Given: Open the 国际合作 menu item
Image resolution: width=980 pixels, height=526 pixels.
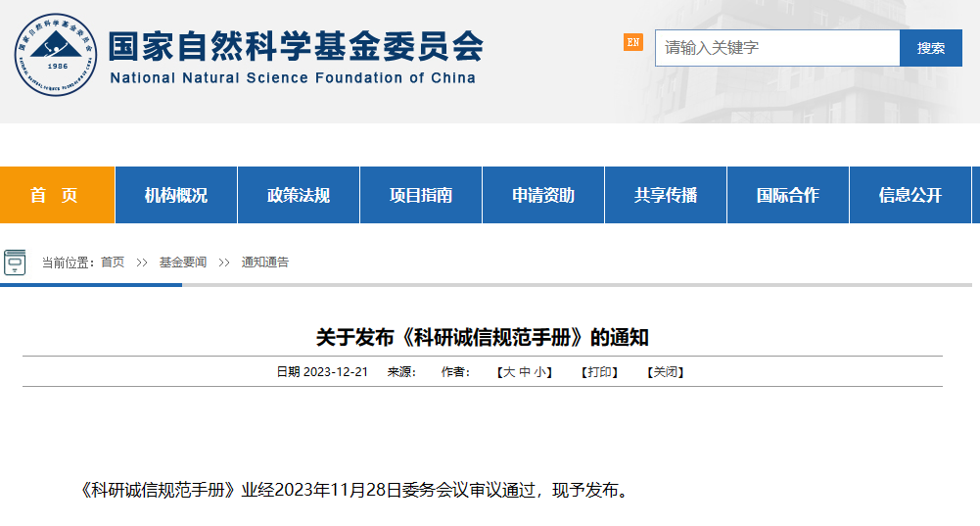Looking at the screenshot, I should point(787,195).
